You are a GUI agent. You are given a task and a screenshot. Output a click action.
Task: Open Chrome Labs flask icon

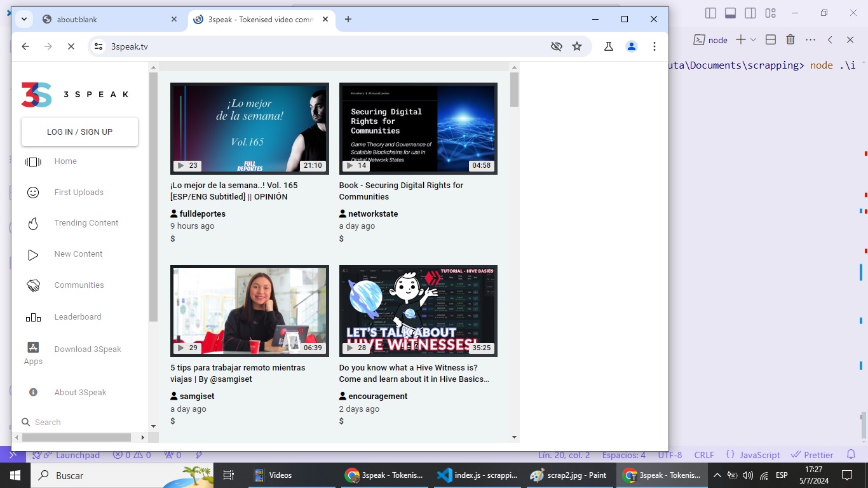(609, 46)
